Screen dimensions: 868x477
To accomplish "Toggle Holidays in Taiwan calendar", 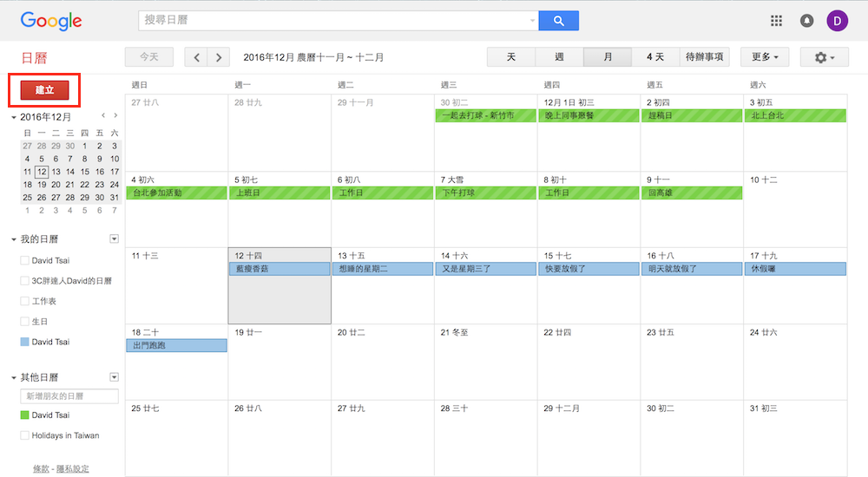I will (x=24, y=435).
